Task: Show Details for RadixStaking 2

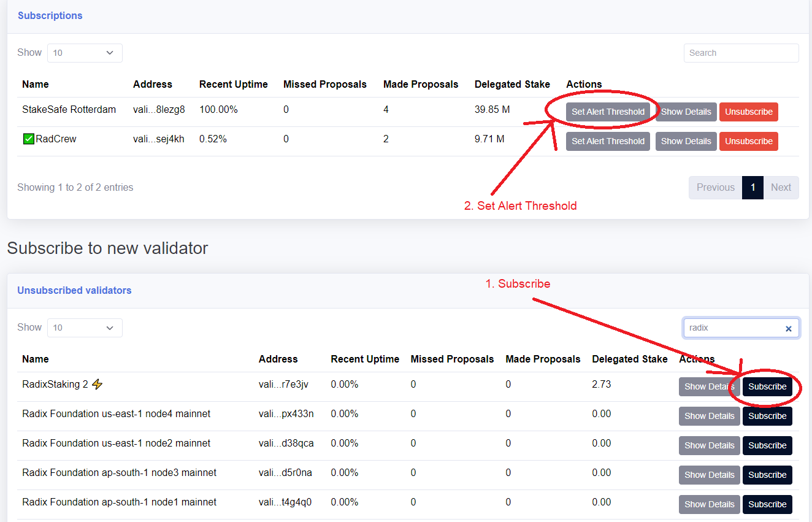Action: pos(709,386)
